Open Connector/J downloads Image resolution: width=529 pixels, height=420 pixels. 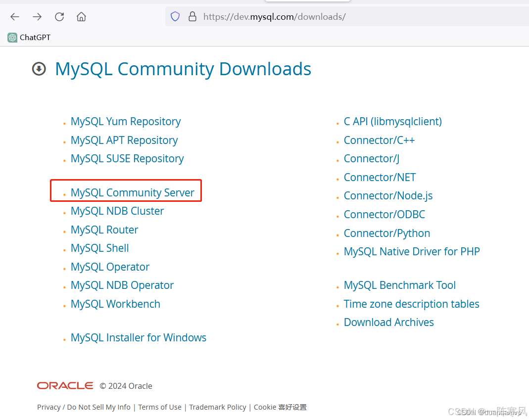point(372,159)
